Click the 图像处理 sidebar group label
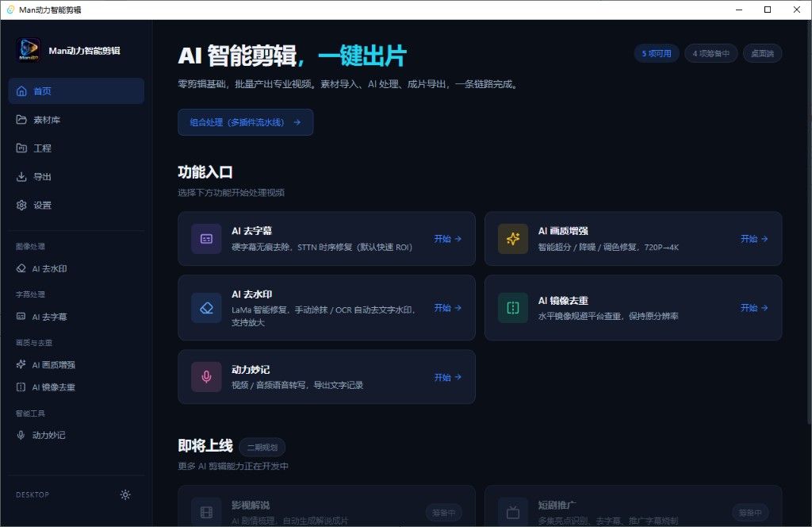 point(30,247)
